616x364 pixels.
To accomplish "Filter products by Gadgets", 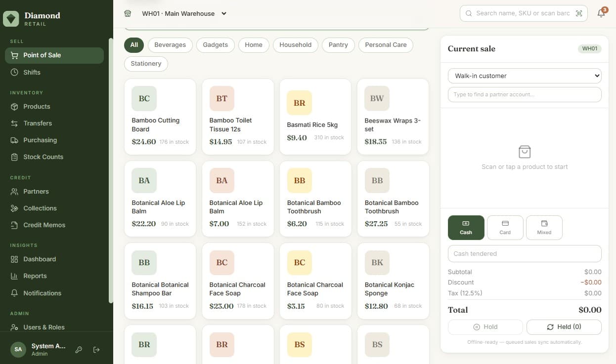I will point(215,45).
